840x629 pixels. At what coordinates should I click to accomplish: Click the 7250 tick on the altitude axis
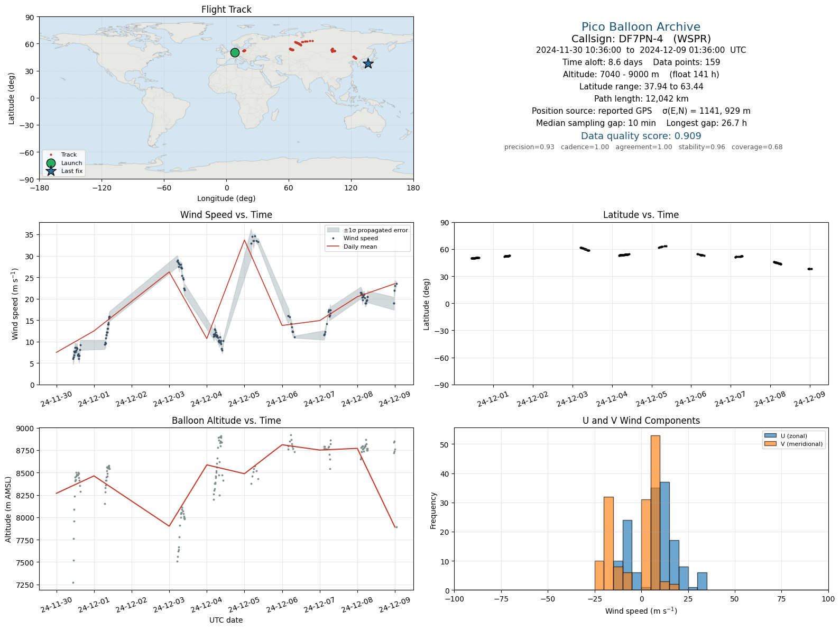[x=25, y=585]
